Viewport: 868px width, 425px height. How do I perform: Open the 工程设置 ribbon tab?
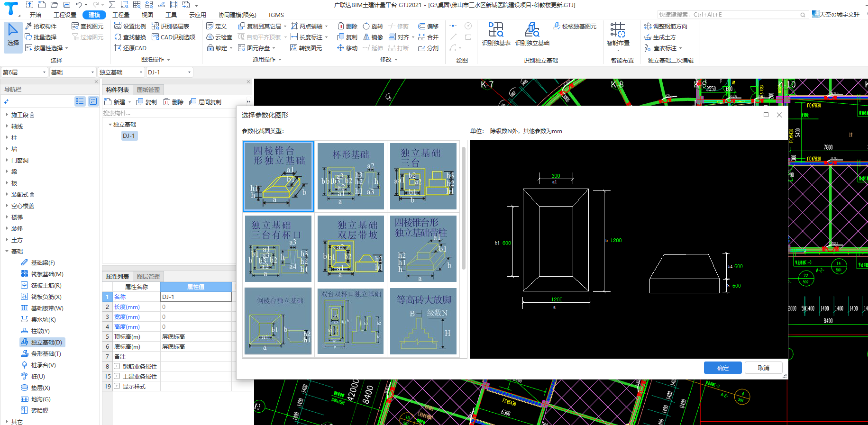click(x=65, y=15)
